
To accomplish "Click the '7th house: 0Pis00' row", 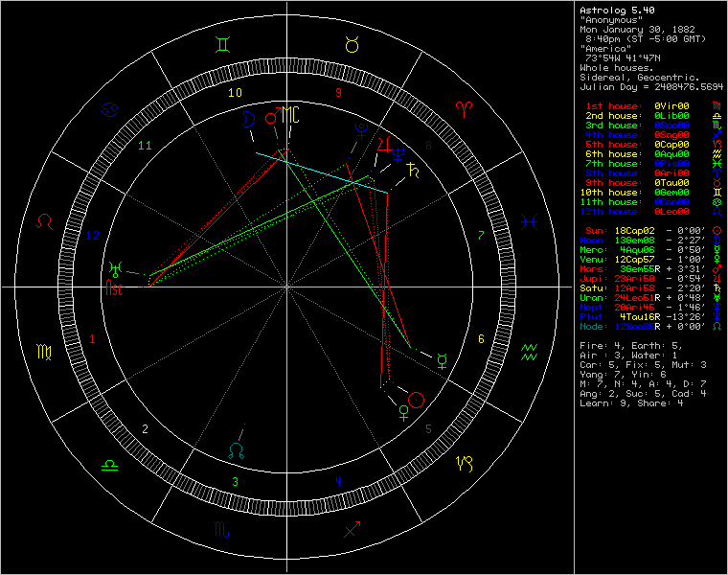I will point(652,164).
